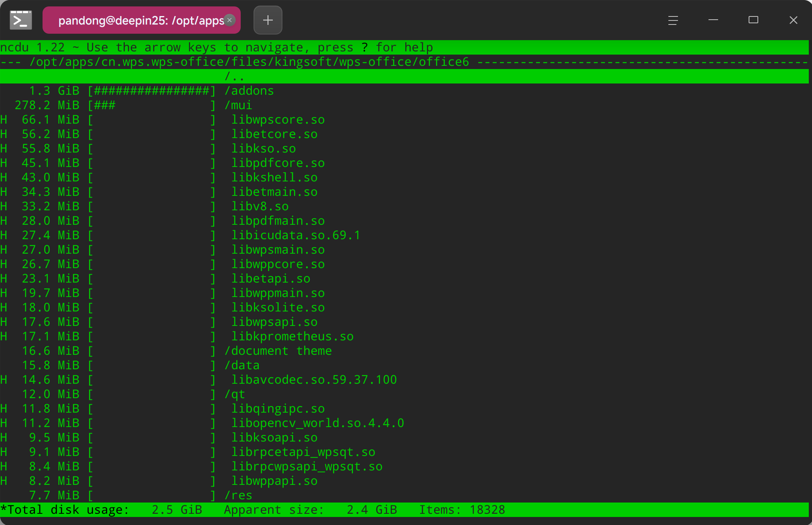Click the libpdfcore.so file entry
Viewport: 812px width, 525px height.
pos(278,163)
